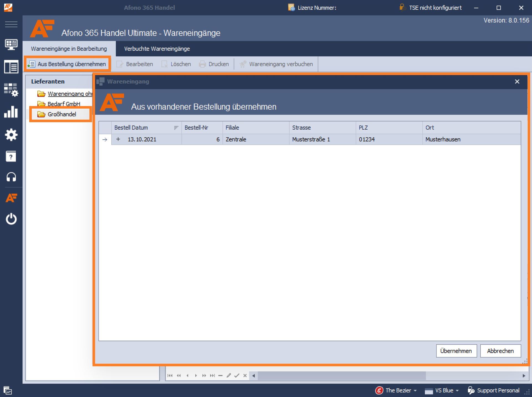The image size is (532, 397).
Task: Open the grid with gear configuration icon
Action: (11, 90)
